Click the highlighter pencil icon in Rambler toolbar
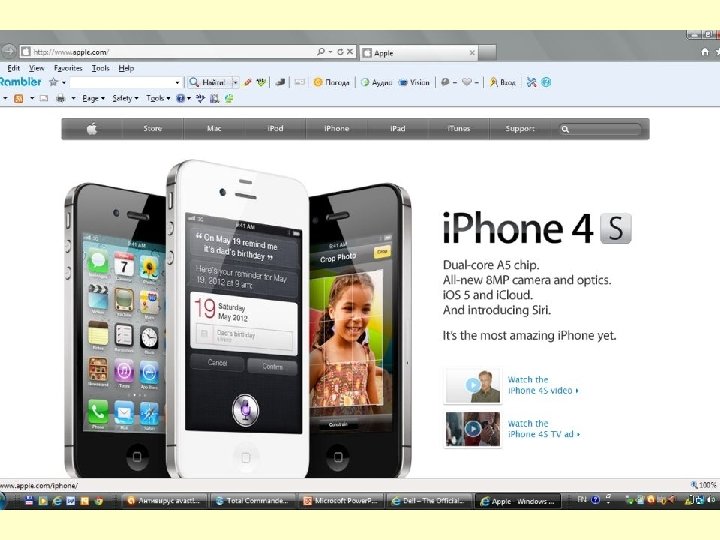Image resolution: width=720 pixels, height=540 pixels. (x=248, y=82)
